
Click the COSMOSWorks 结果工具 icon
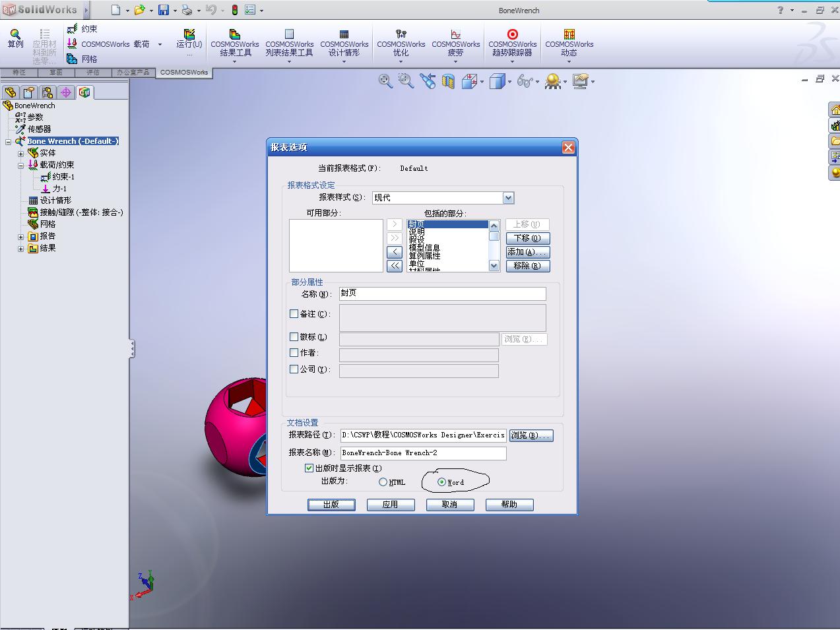[235, 34]
